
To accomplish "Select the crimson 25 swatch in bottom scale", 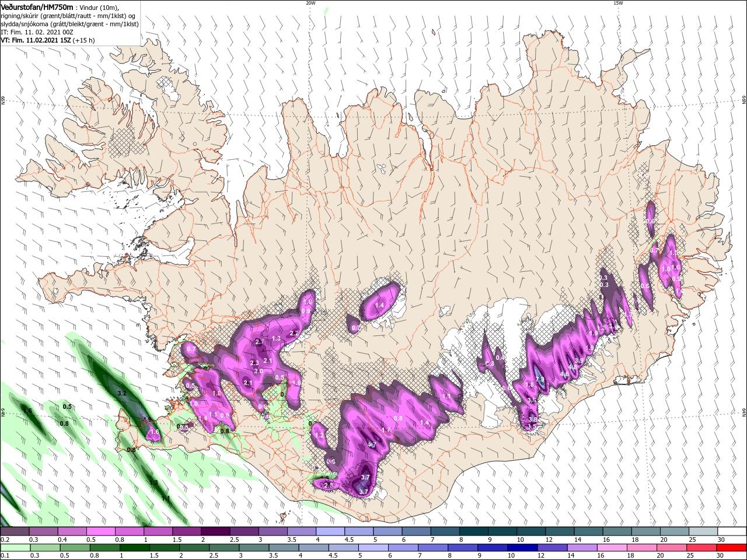I will click(x=702, y=548).
